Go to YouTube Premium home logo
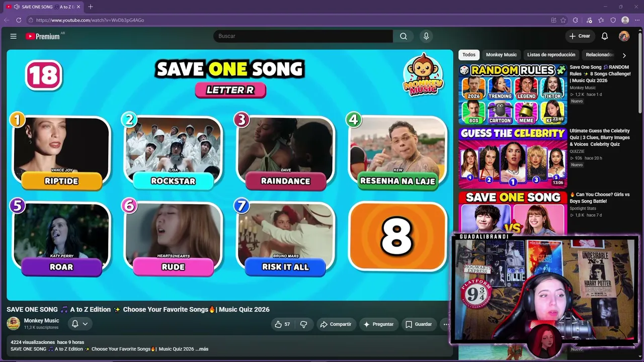Image resolution: width=644 pixels, height=362 pixels. [43, 36]
